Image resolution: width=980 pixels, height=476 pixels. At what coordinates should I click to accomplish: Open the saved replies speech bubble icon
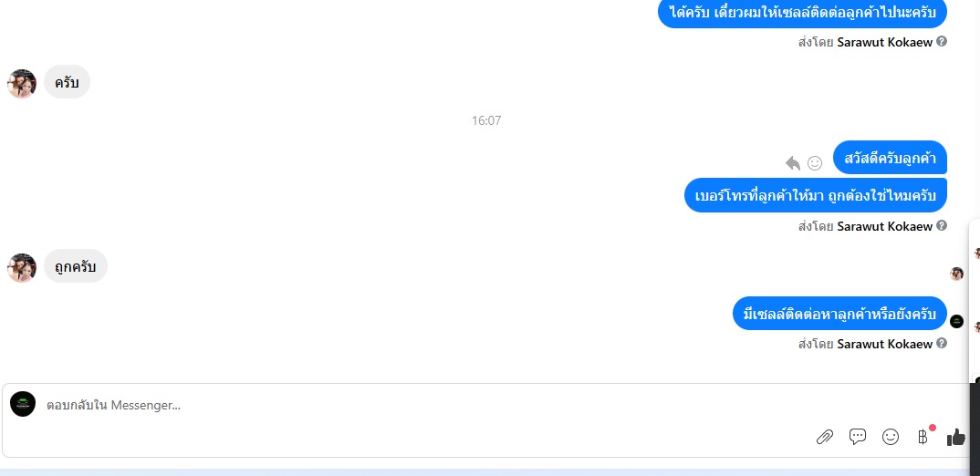click(858, 437)
